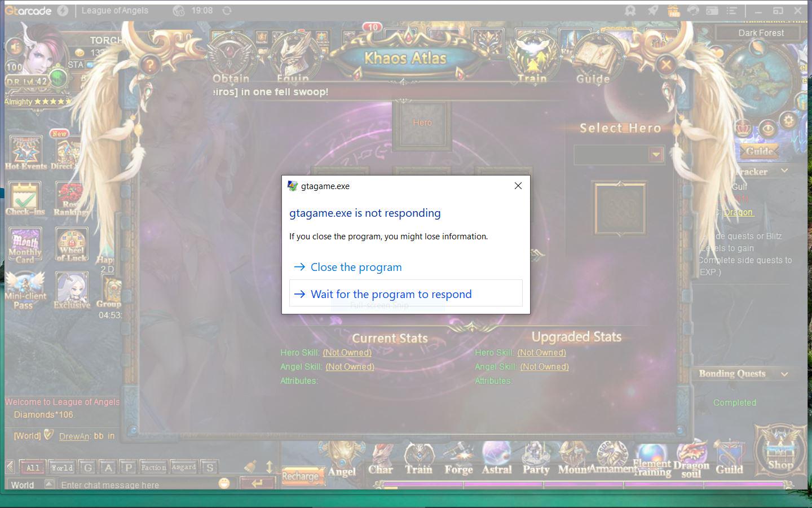Click Upgraded Stats Angel Skill Not Owned link
Screen dimensions: 812x508
544,366
